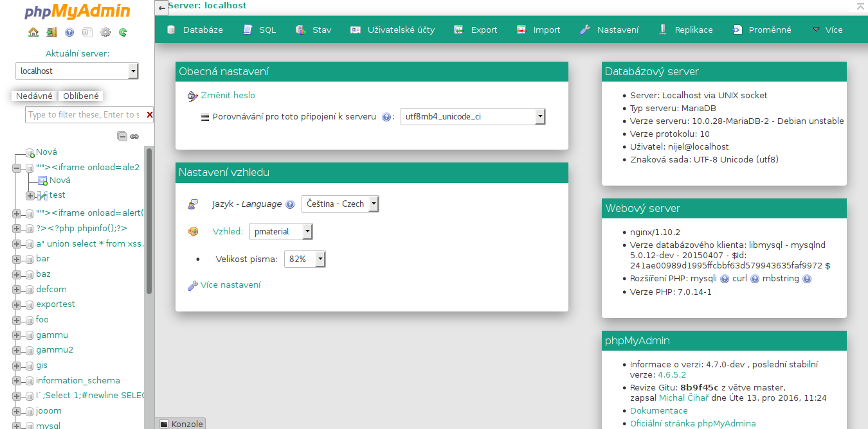Viewport: 868px width, 429px height.
Task: Switch to the SQL tab
Action: (260, 30)
